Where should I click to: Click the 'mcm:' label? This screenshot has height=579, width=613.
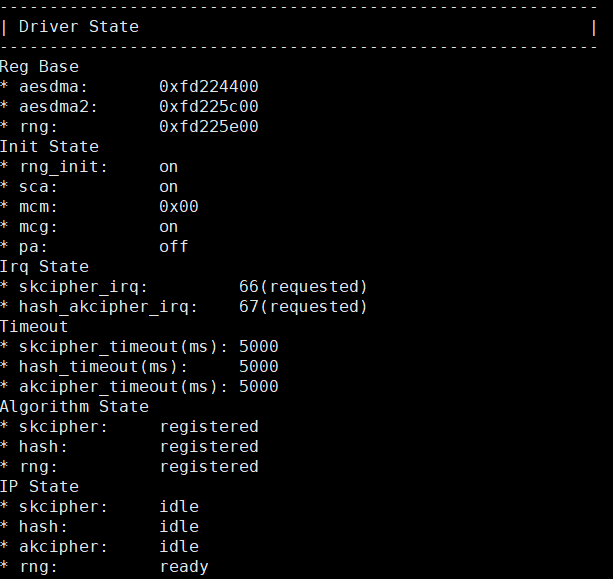point(39,207)
